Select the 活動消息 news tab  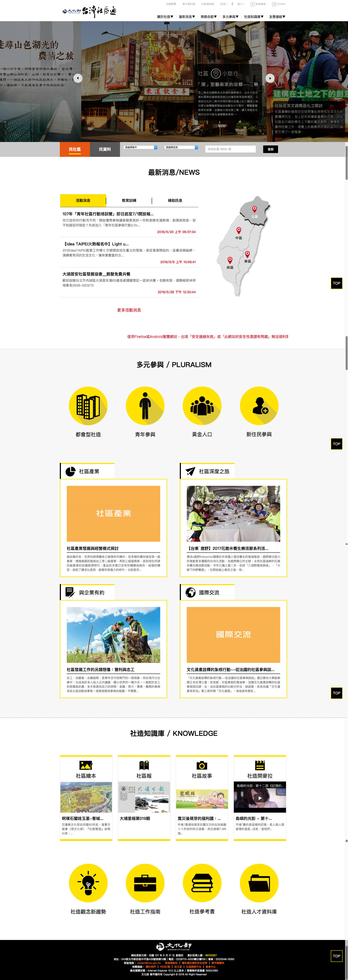[83, 200]
